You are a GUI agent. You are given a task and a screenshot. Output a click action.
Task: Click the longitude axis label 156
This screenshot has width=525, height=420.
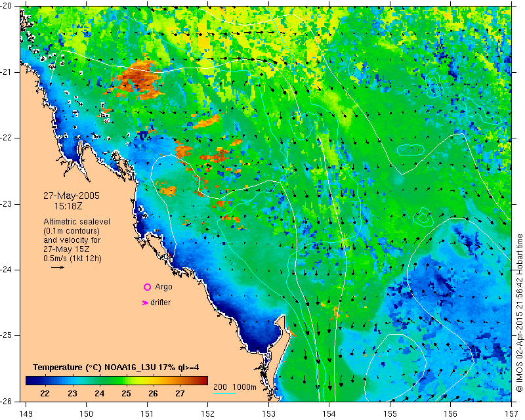(451, 414)
